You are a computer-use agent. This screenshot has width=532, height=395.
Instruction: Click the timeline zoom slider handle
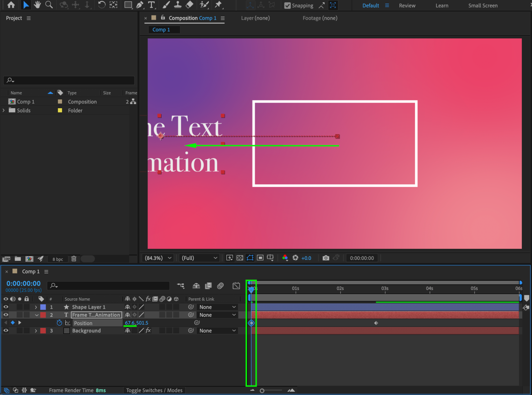pyautogui.click(x=262, y=390)
